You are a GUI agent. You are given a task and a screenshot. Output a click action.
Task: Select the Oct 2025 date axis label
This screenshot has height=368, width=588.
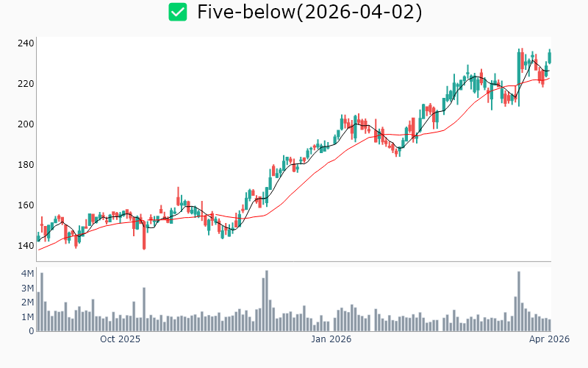[121, 339]
